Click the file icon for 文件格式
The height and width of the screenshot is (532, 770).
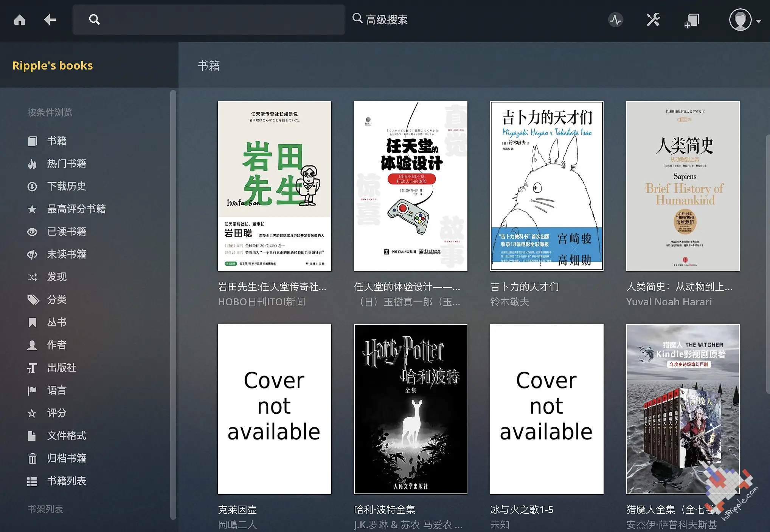tap(33, 436)
